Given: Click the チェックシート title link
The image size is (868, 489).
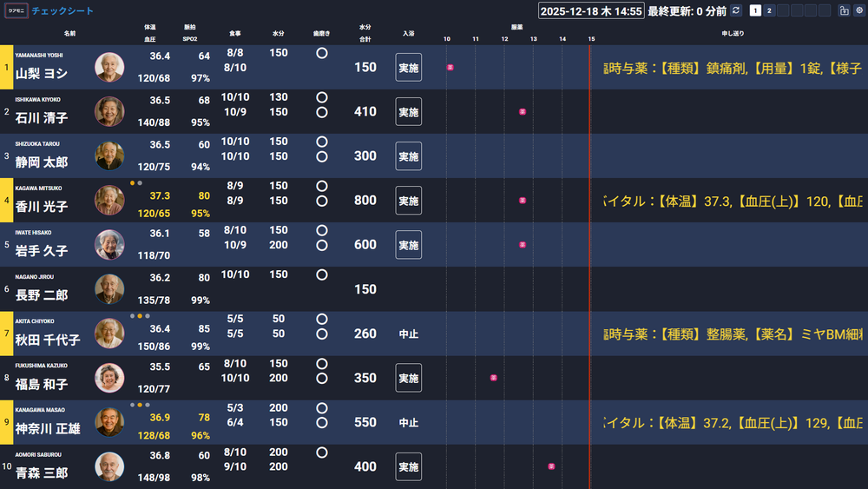Looking at the screenshot, I should click(62, 10).
